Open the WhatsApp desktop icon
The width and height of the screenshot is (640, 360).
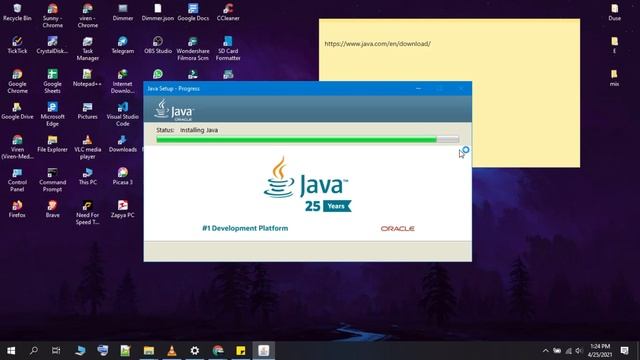point(158,74)
